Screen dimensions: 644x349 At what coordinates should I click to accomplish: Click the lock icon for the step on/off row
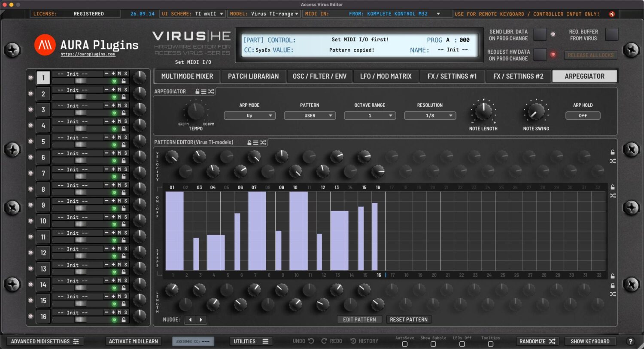[x=613, y=187]
